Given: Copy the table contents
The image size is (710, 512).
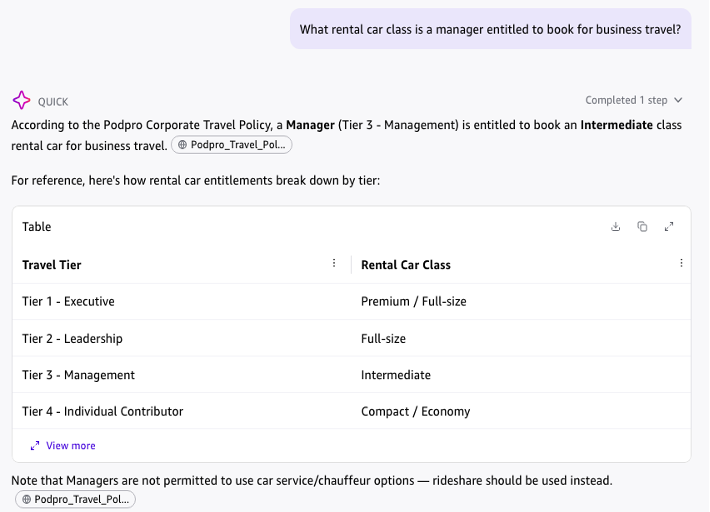Looking at the screenshot, I should pos(642,226).
